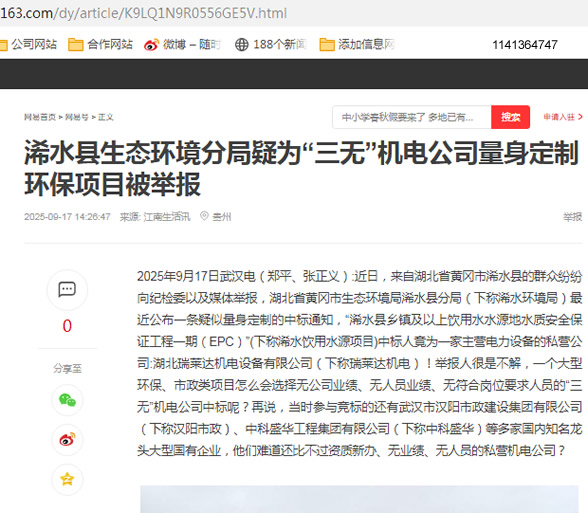Image resolution: width=588 pixels, height=513 pixels.
Task: Click the 举报 report link
Action: click(572, 217)
